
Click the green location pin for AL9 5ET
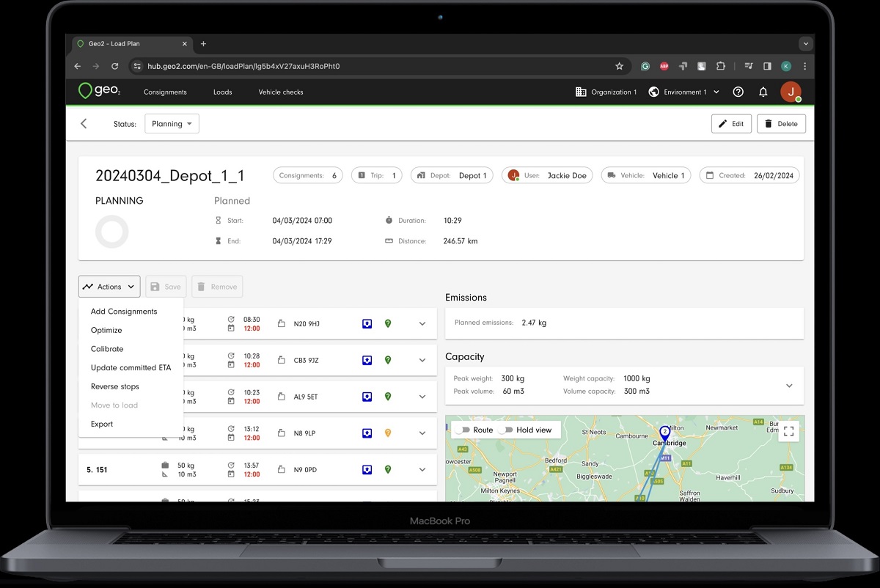pos(388,397)
